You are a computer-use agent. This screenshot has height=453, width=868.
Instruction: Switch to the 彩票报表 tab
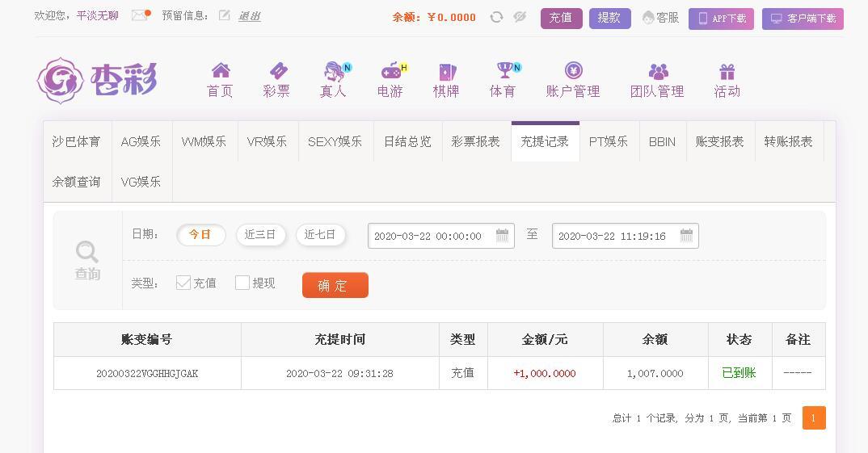point(476,141)
